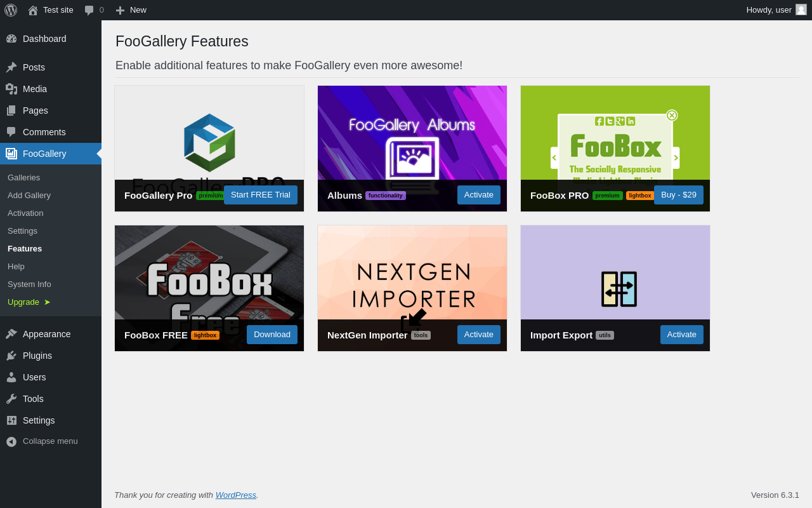The height and width of the screenshot is (508, 812).
Task: Click the WordPress logo in admin bar
Action: point(11,10)
